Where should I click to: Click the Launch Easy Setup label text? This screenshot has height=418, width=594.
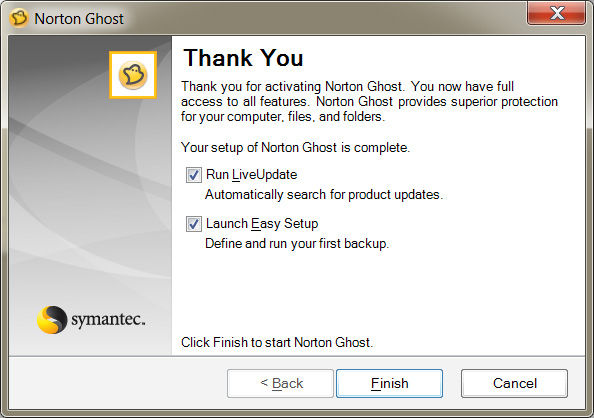[262, 224]
